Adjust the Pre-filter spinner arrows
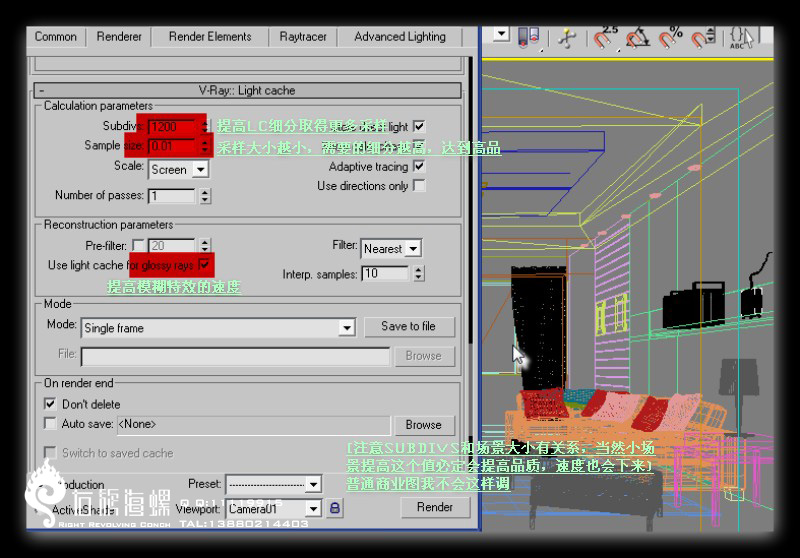This screenshot has height=558, width=800. [205, 245]
